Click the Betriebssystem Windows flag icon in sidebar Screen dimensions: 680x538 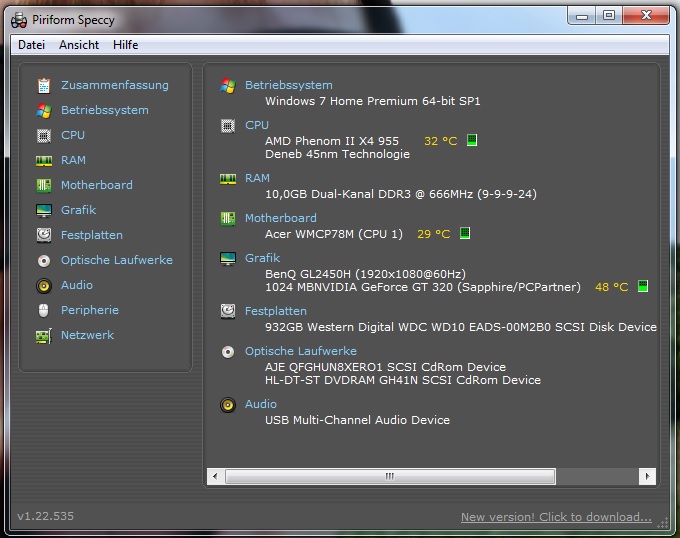tap(43, 111)
